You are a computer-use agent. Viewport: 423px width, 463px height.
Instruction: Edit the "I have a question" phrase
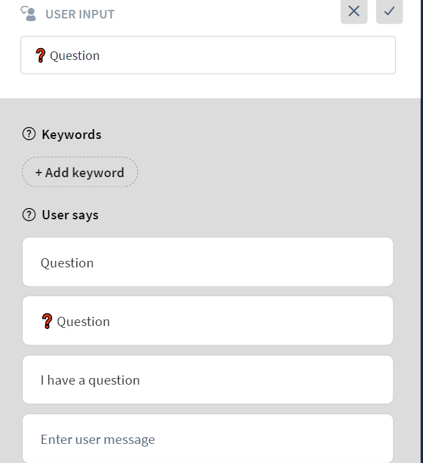click(x=208, y=380)
